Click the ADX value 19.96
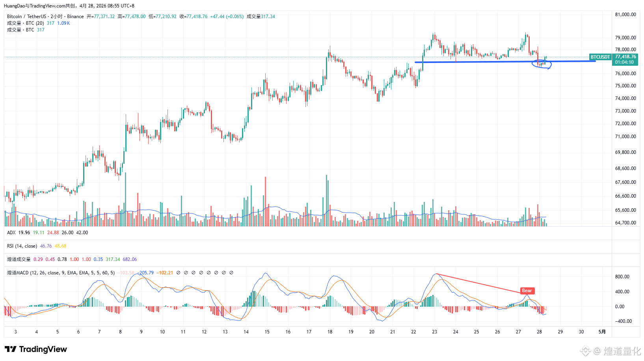This screenshot has height=361, width=644. [24, 233]
